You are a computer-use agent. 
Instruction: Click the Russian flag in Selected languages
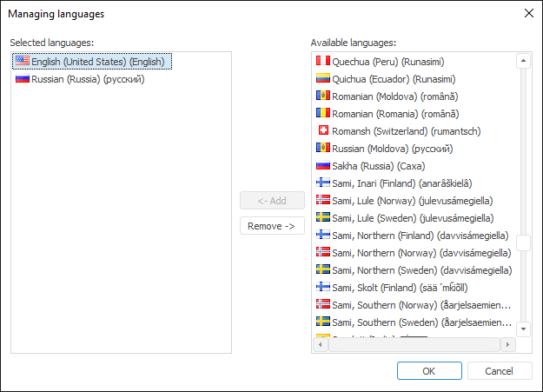click(x=23, y=79)
